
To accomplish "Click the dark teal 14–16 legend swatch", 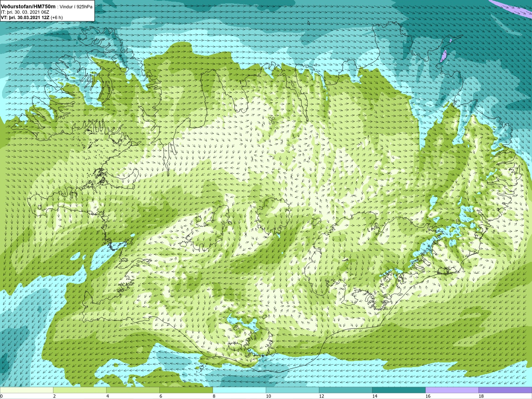I will click(x=399, y=390).
